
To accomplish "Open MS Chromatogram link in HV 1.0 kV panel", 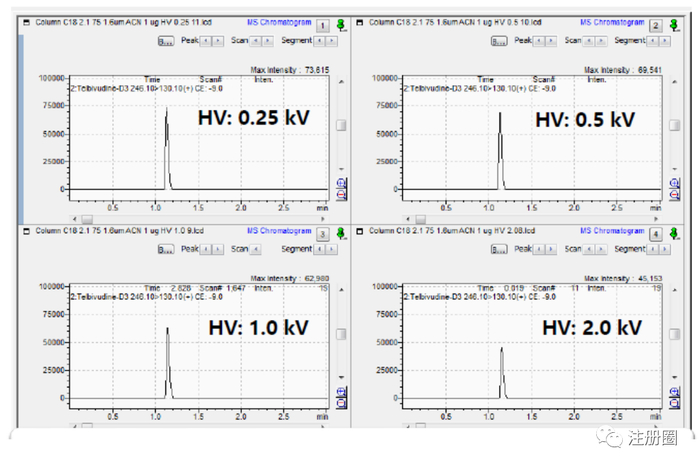I will (x=279, y=231).
